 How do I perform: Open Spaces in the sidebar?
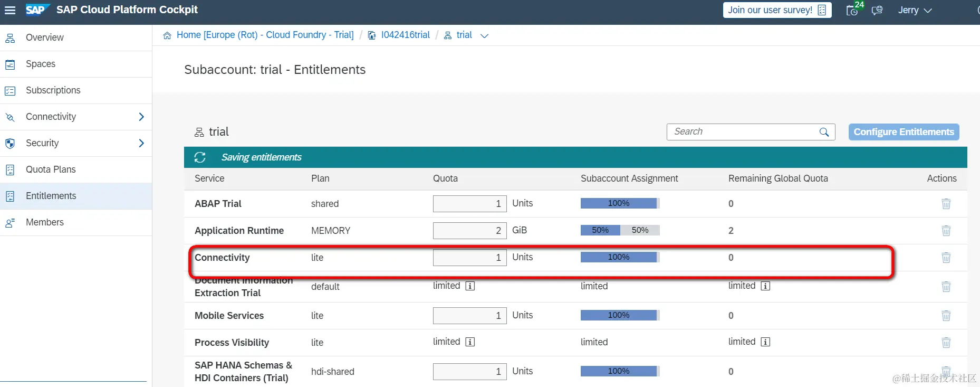click(x=76, y=64)
